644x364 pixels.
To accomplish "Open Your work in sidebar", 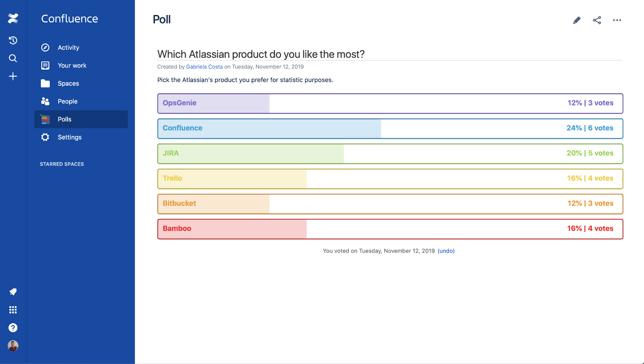I will tap(72, 66).
